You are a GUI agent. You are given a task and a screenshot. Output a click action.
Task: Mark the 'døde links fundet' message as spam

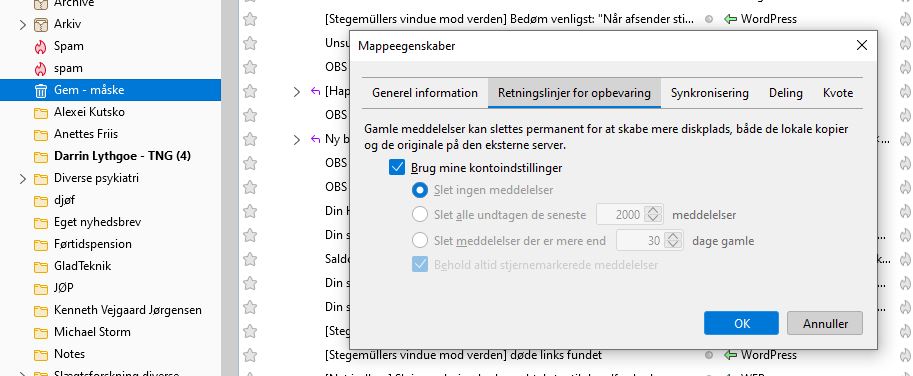pos(905,354)
